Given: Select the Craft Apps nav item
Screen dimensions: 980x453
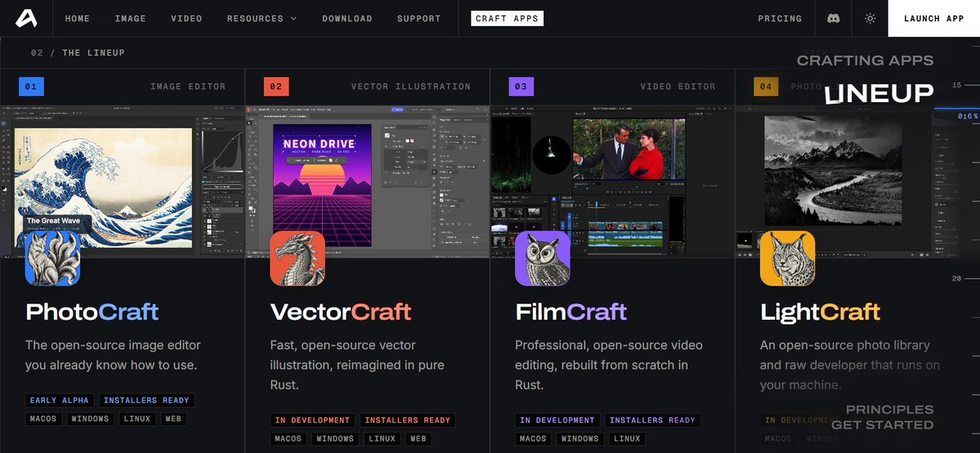Looking at the screenshot, I should coord(507,19).
